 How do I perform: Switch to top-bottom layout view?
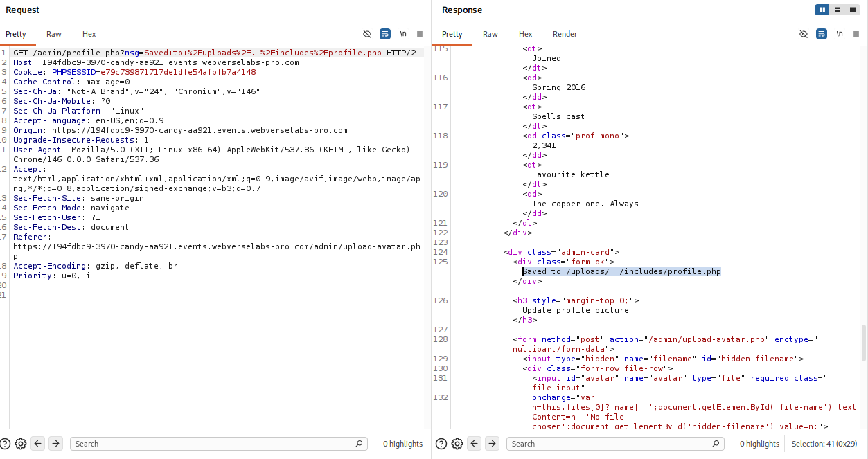tap(838, 10)
